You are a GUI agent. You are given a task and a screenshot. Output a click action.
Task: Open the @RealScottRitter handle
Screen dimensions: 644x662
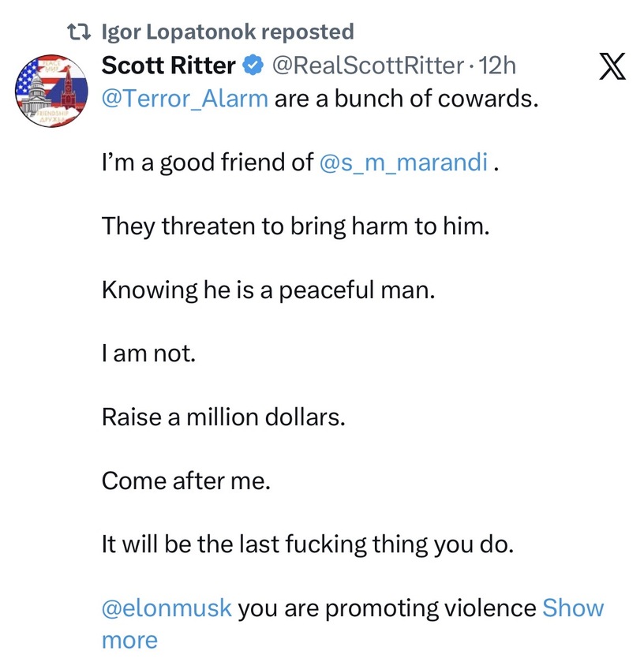tap(368, 66)
